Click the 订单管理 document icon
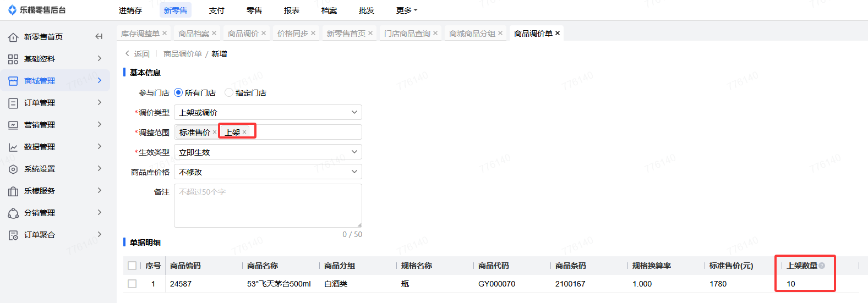The image size is (868, 303). click(x=13, y=103)
